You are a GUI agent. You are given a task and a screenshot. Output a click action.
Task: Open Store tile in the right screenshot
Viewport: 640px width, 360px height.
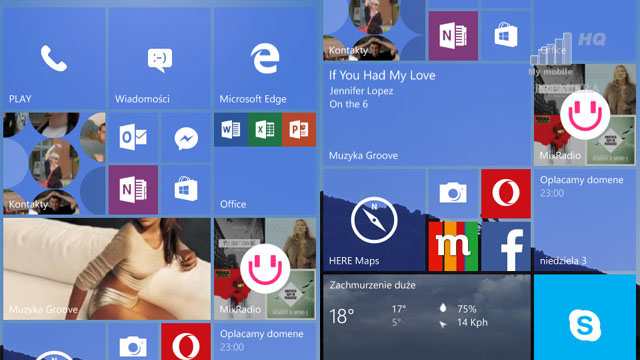[506, 36]
